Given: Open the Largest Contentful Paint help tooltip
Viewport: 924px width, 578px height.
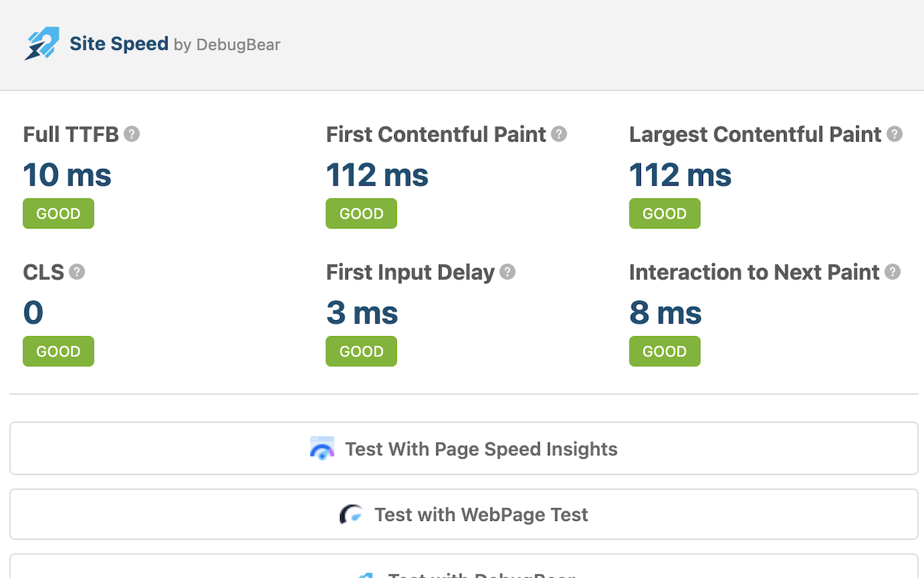Looking at the screenshot, I should [x=894, y=134].
